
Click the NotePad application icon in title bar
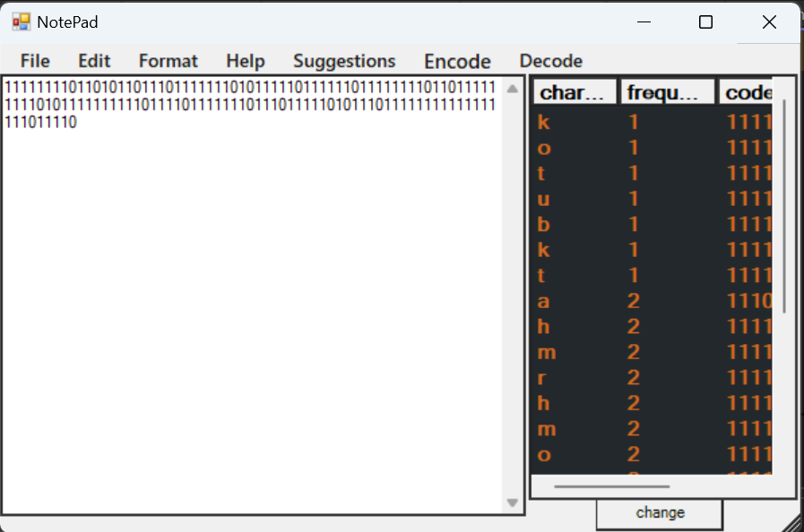coord(19,21)
